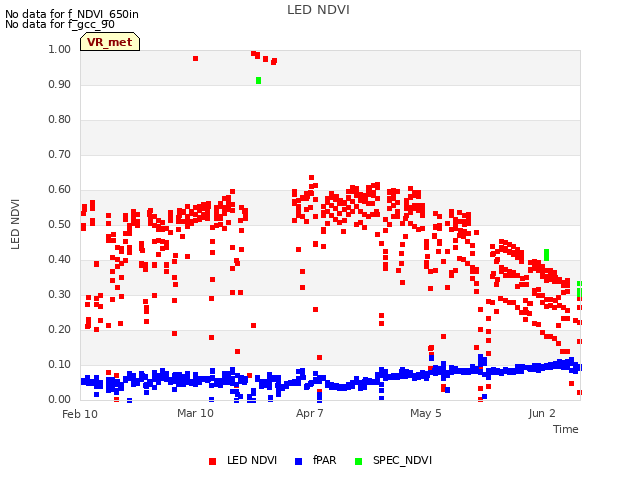Click the green SPEC_NDVI point near 0.91

[x=258, y=80]
